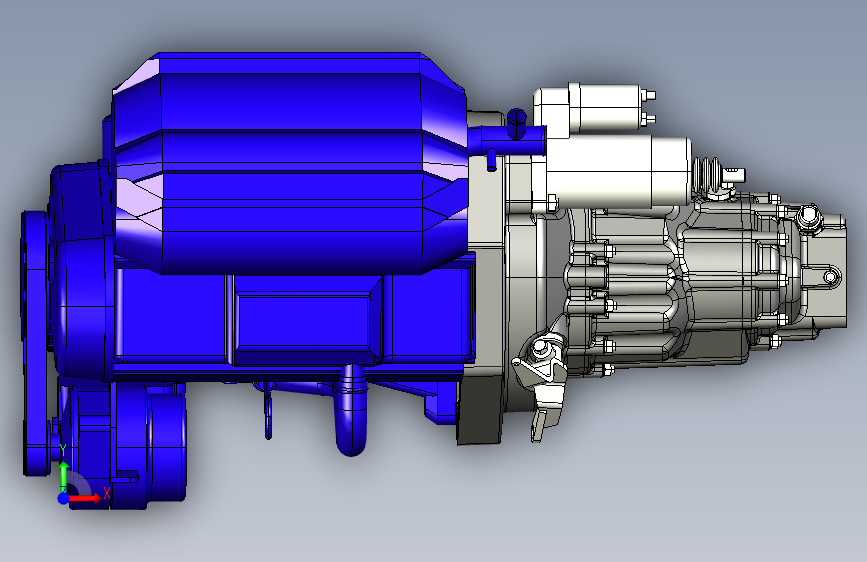Select the blue horizontal hose fitting beside the solenoid

pyautogui.click(x=507, y=142)
